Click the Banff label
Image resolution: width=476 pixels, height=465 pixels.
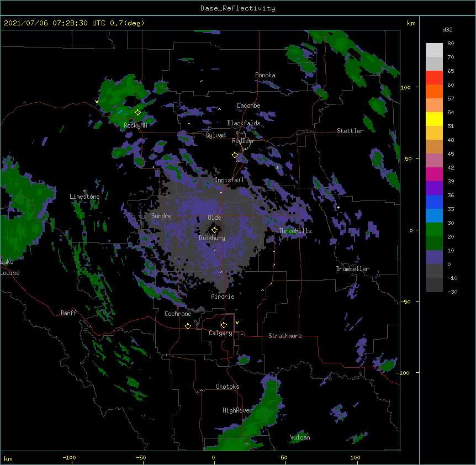tap(68, 313)
